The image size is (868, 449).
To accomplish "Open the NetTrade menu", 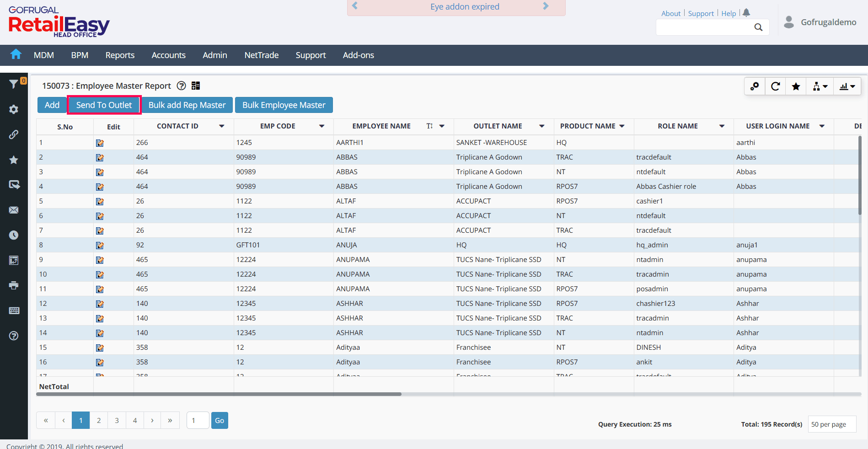I will tap(261, 55).
